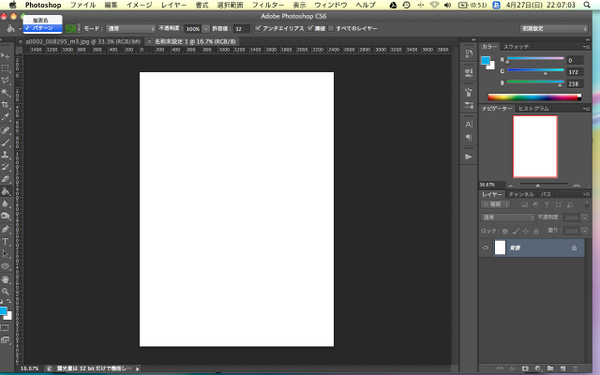
Task: Click the G channel slider in Color panel
Action: 535,70
